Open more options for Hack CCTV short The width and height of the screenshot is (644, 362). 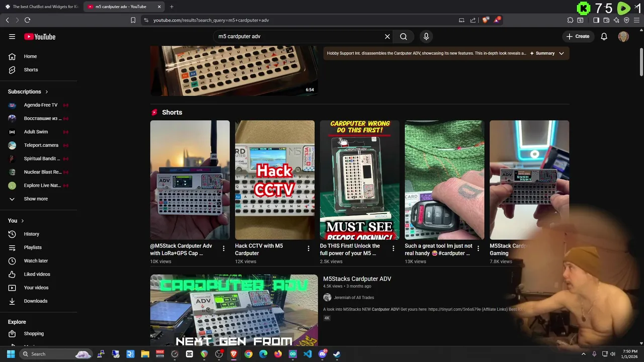pyautogui.click(x=308, y=248)
